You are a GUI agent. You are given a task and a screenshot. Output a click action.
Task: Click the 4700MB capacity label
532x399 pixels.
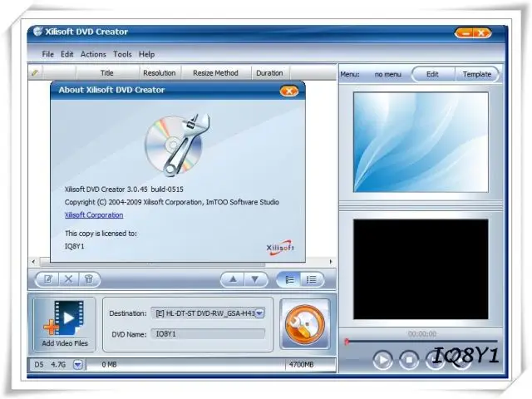tap(301, 365)
